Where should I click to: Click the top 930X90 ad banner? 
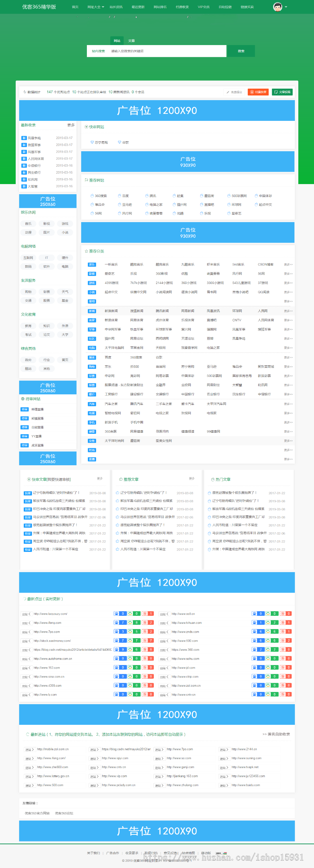188,162
